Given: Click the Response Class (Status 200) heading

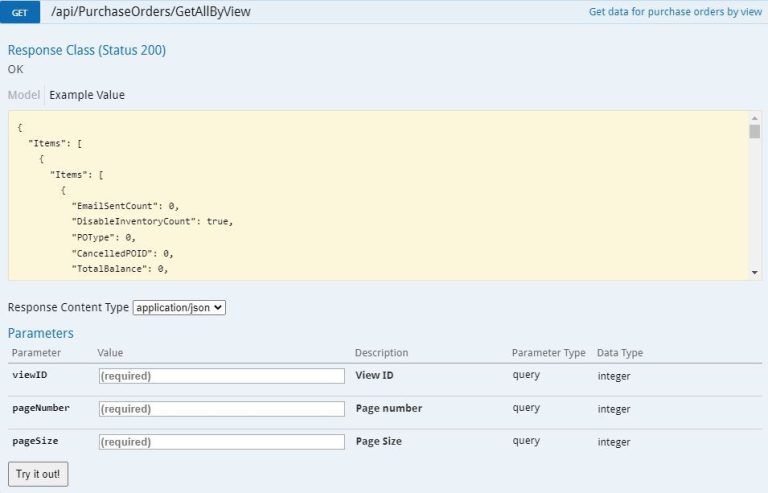Looking at the screenshot, I should point(87,50).
